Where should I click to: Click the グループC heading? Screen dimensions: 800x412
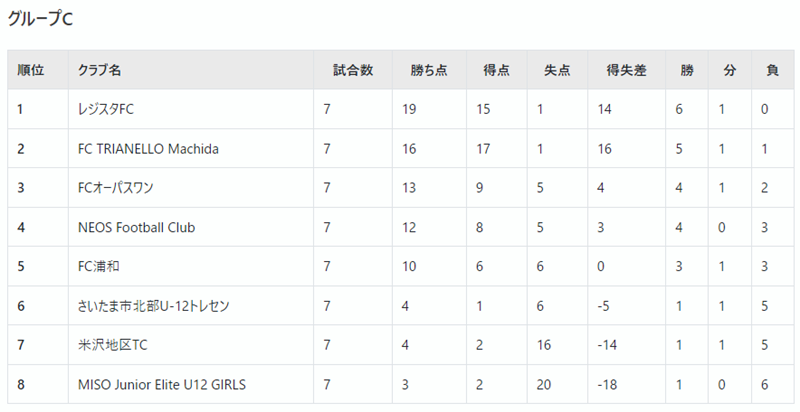click(x=40, y=19)
